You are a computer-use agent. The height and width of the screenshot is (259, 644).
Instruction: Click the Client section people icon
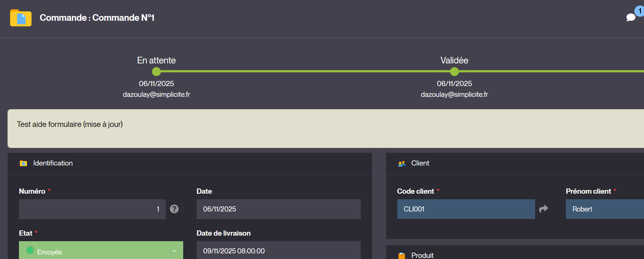point(402,163)
